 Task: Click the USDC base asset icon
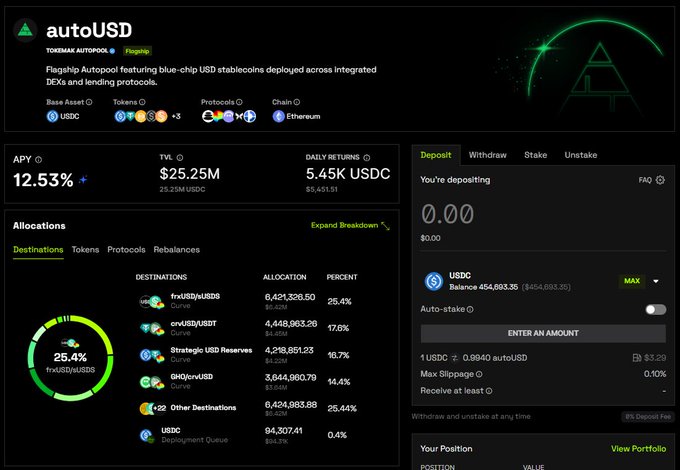pyautogui.click(x=53, y=116)
